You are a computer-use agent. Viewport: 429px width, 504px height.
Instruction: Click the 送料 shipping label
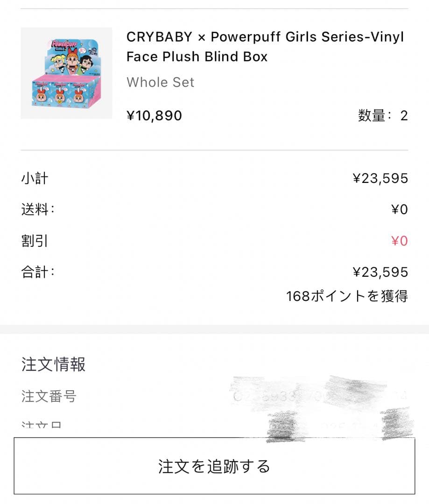[37, 210]
